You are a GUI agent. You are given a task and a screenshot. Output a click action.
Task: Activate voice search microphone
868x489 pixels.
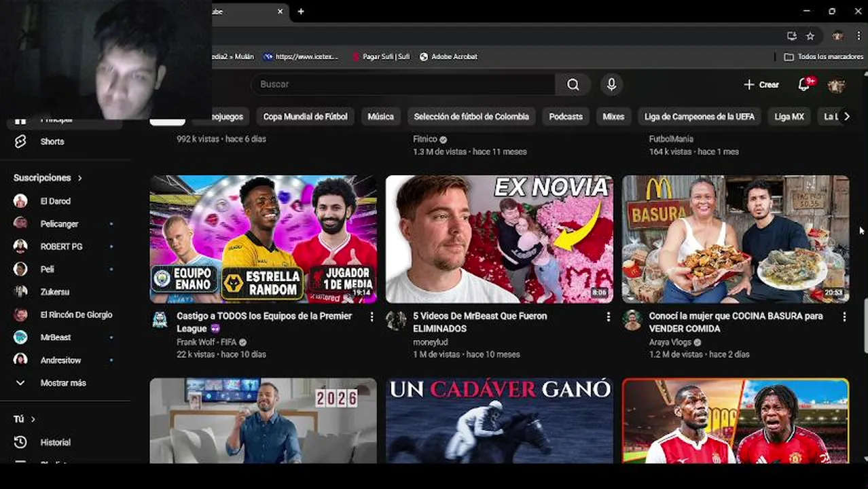(611, 84)
